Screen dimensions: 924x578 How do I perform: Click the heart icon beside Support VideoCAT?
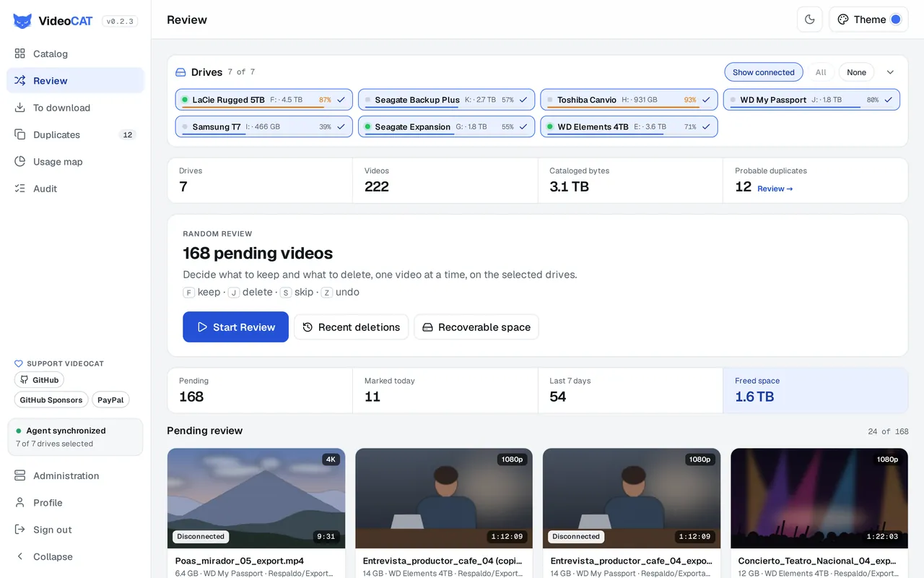pyautogui.click(x=19, y=363)
